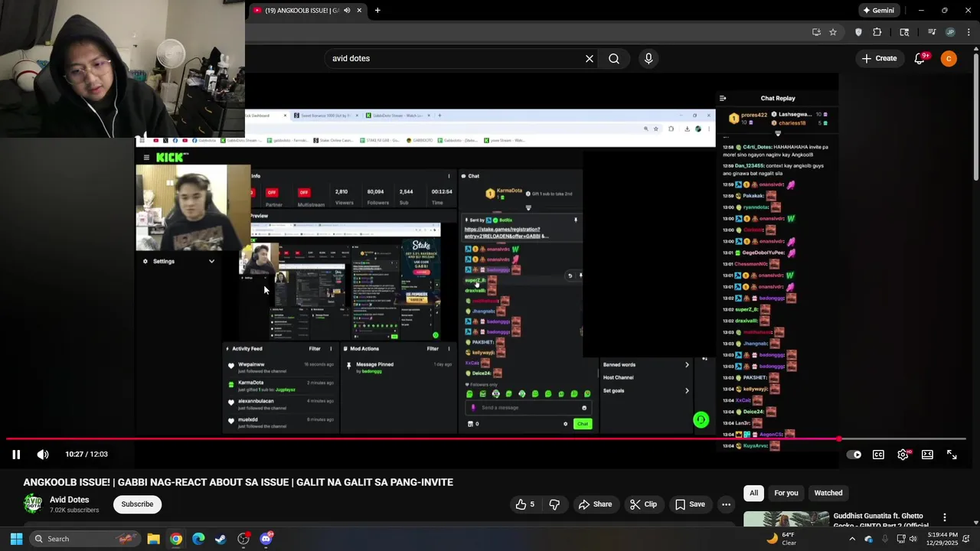980x551 pixels.
Task: Open the YouTube Create menu
Action: (x=879, y=58)
